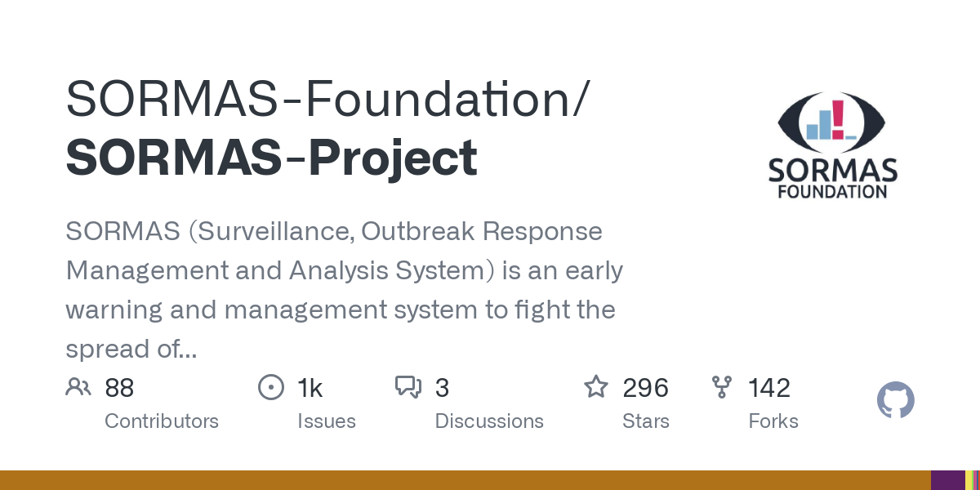
Task: Open the Discussions label
Action: (x=489, y=421)
